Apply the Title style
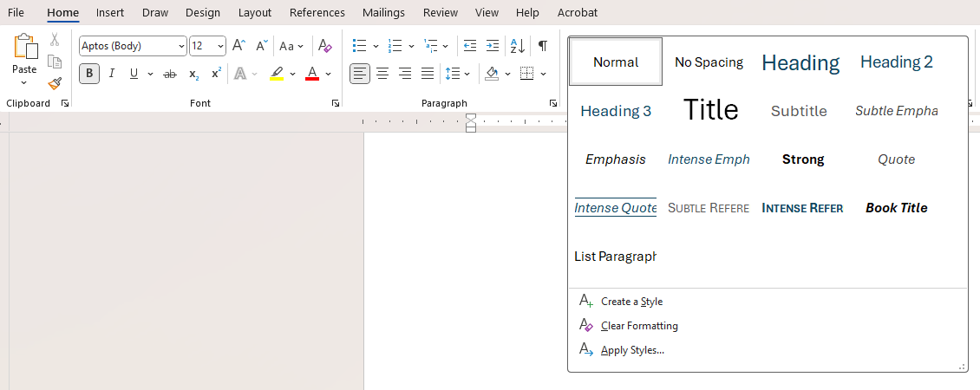 [x=710, y=110]
